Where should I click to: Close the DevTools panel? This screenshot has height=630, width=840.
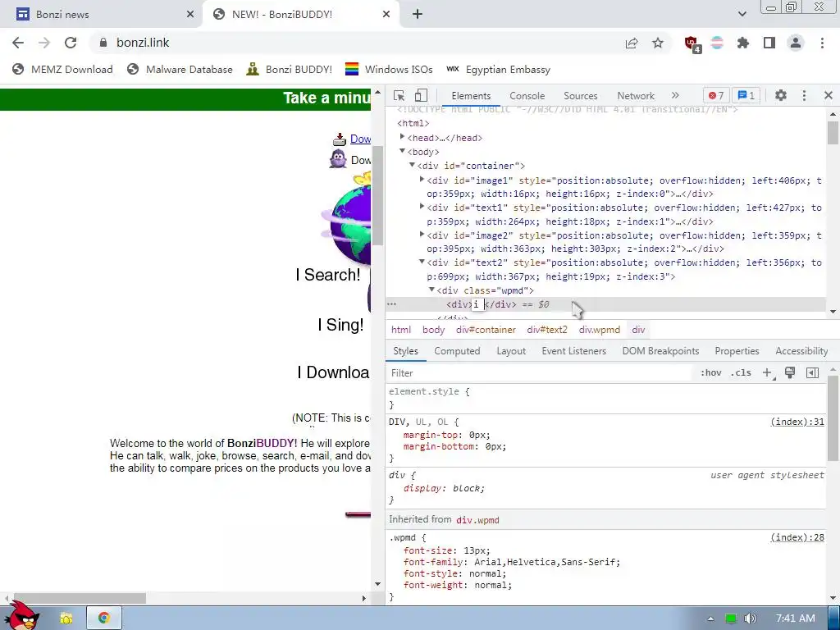coord(829,95)
